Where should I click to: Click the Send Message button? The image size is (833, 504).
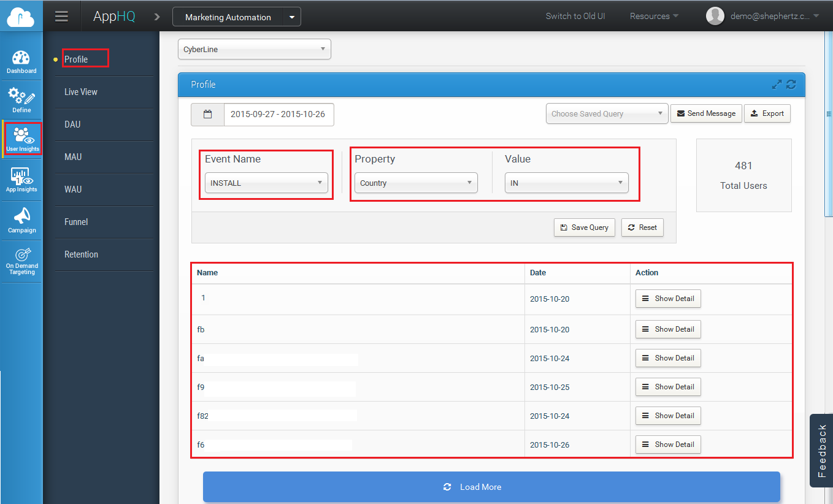(x=706, y=113)
